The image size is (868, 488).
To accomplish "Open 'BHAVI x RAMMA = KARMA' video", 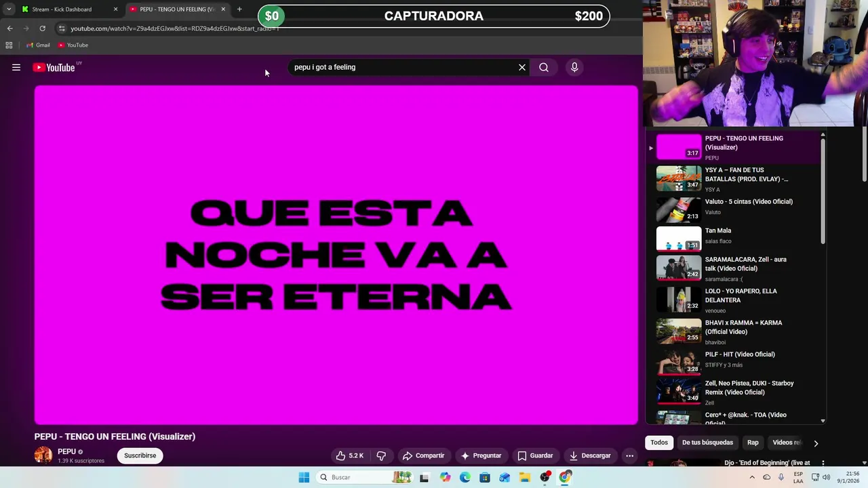I will (x=734, y=331).
